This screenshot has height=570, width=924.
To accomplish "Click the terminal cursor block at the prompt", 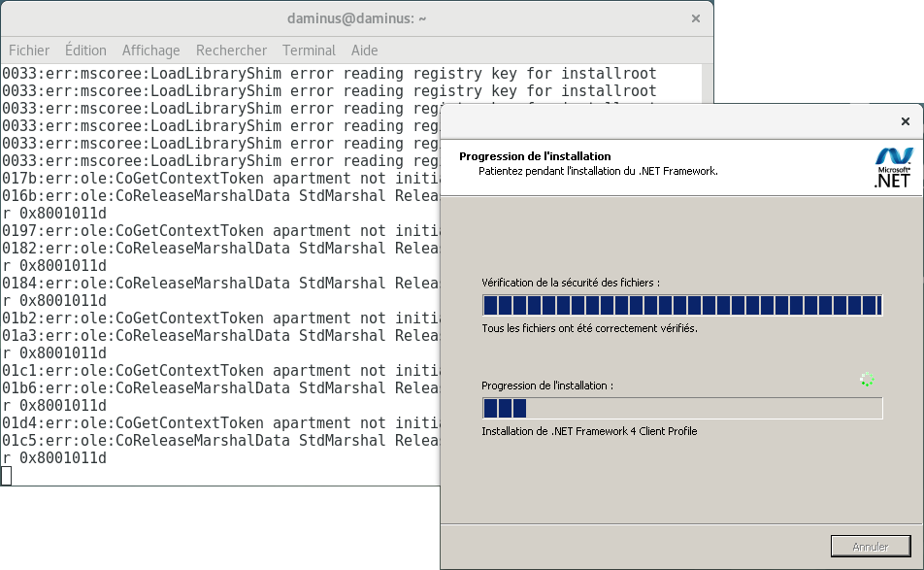I will [x=7, y=475].
